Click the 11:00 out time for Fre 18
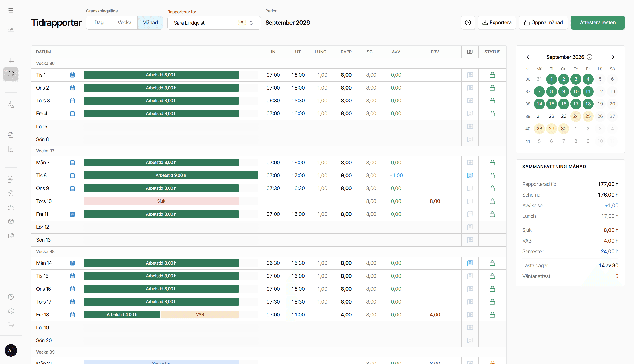 298,315
